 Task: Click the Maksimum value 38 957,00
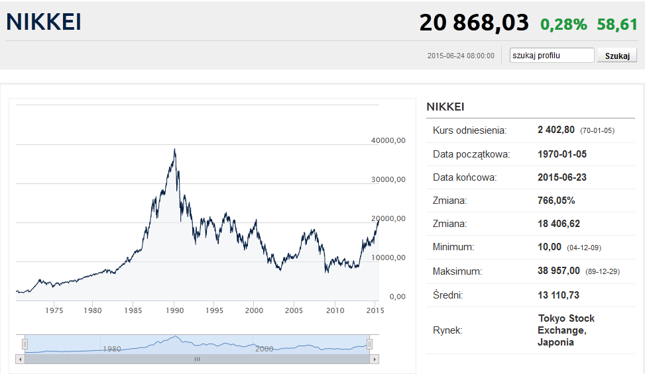coord(559,271)
